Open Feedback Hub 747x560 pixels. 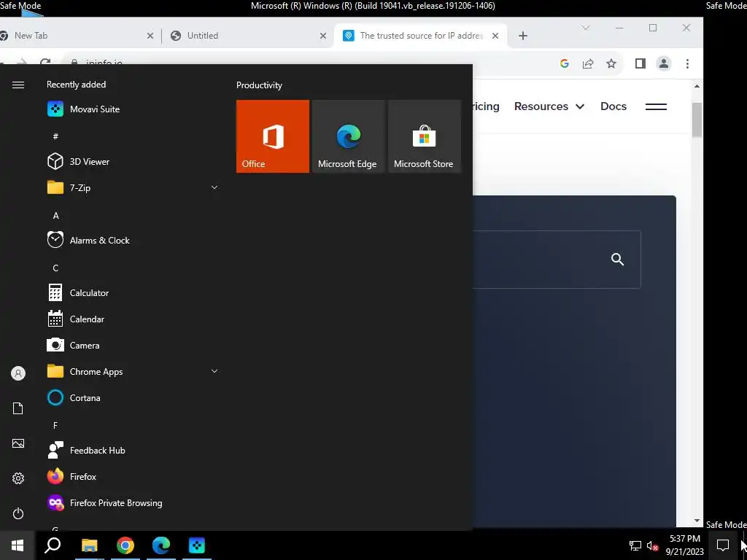(133, 451)
